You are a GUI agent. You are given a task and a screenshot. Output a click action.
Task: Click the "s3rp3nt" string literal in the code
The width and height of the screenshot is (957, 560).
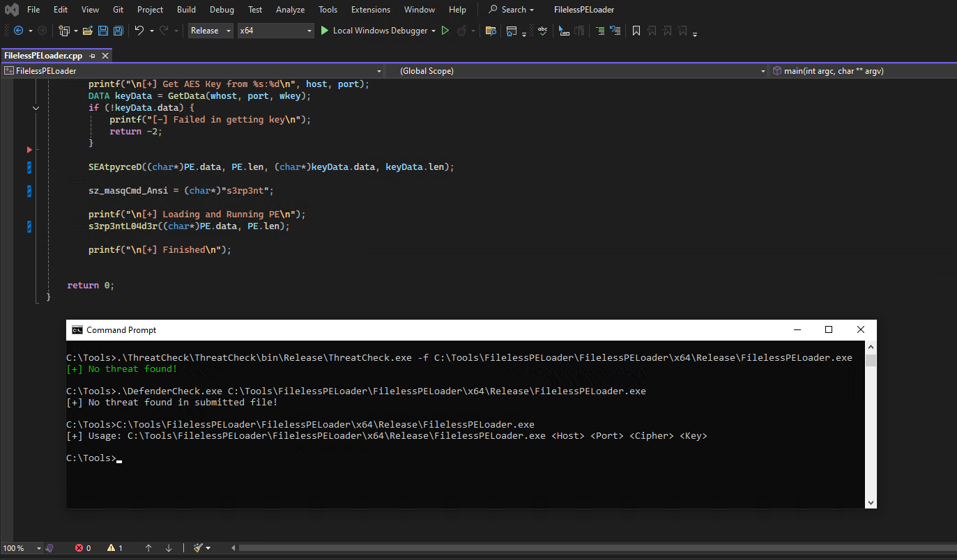tap(243, 191)
